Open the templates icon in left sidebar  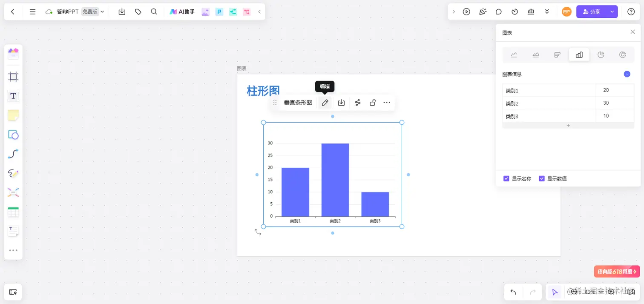pos(13,53)
